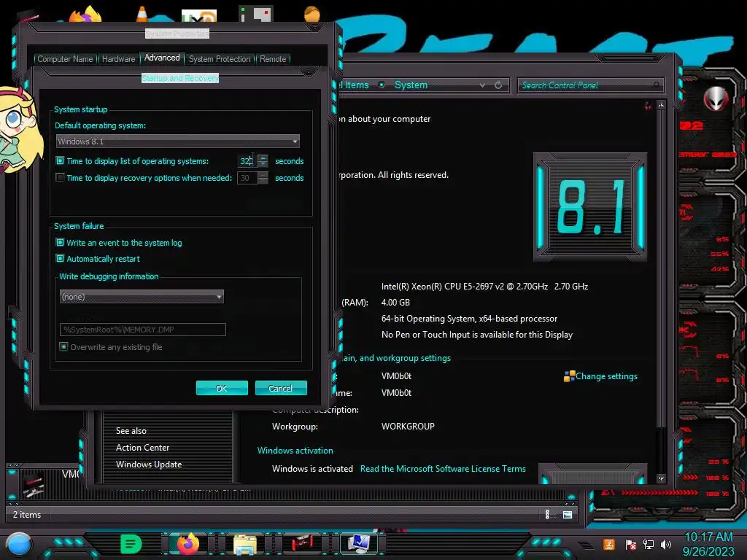The height and width of the screenshot is (560, 747).
Task: Click the operating systems time value field
Action: pyautogui.click(x=247, y=161)
